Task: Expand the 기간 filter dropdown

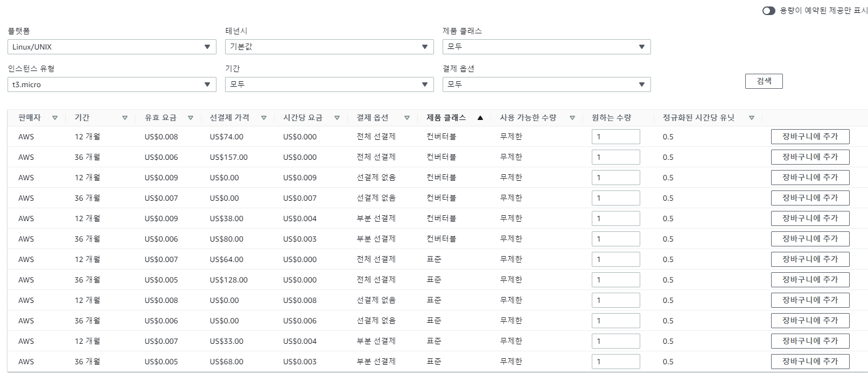Action: [329, 84]
